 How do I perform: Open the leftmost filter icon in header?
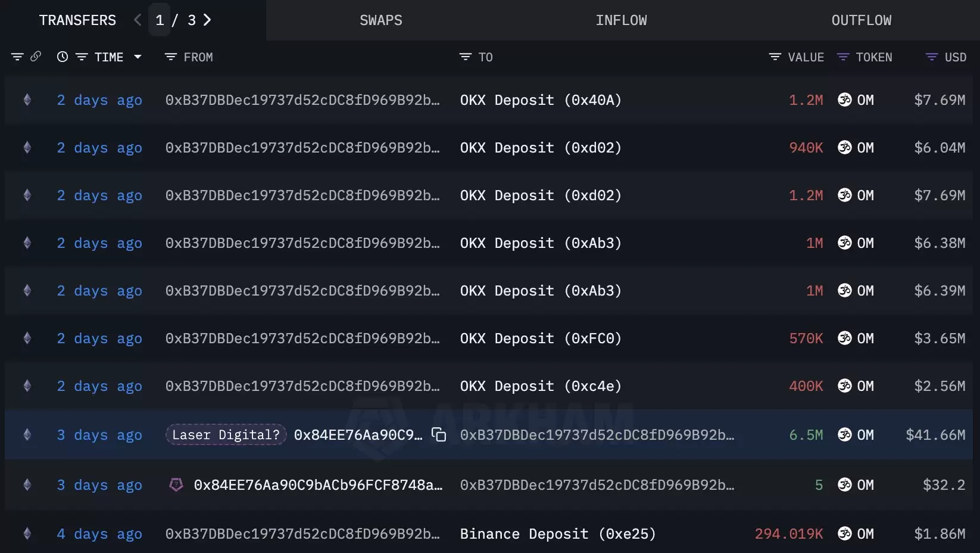(x=17, y=57)
